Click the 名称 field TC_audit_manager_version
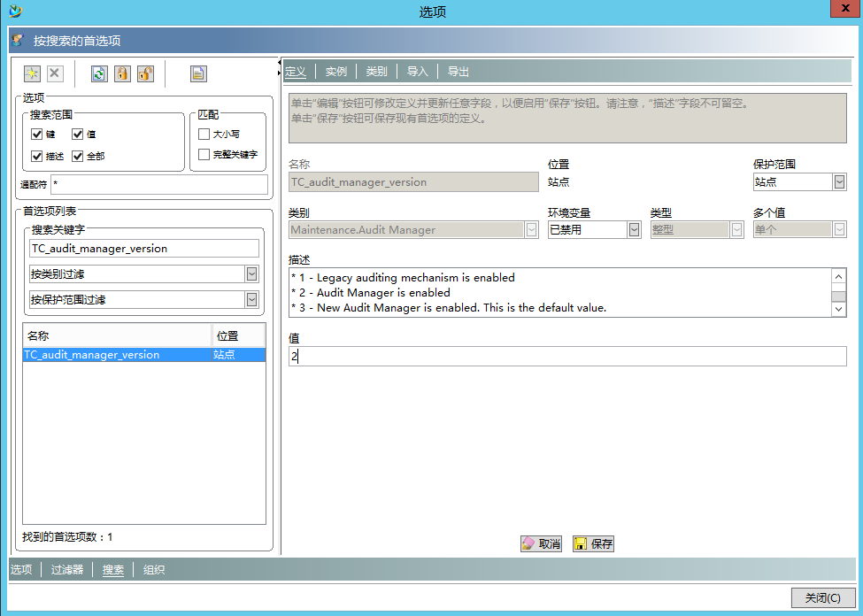 (x=413, y=182)
